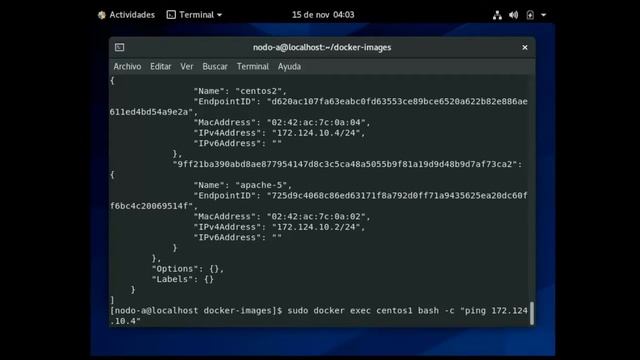The height and width of the screenshot is (360, 640).
Task: Open the Ayuda menu
Action: point(289,67)
